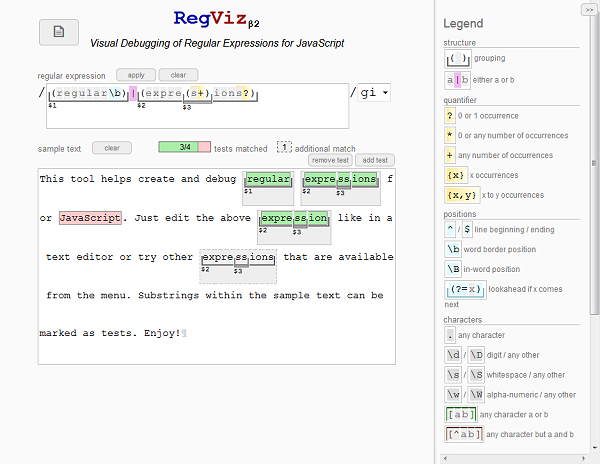
Task: Click the grouping ( ) legend icon
Action: tap(458, 59)
